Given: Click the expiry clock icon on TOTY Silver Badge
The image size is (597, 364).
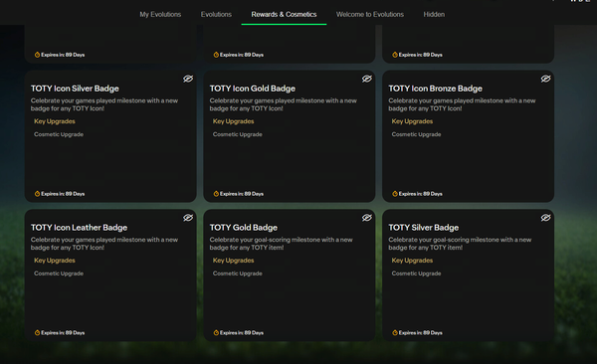Looking at the screenshot, I should point(395,333).
